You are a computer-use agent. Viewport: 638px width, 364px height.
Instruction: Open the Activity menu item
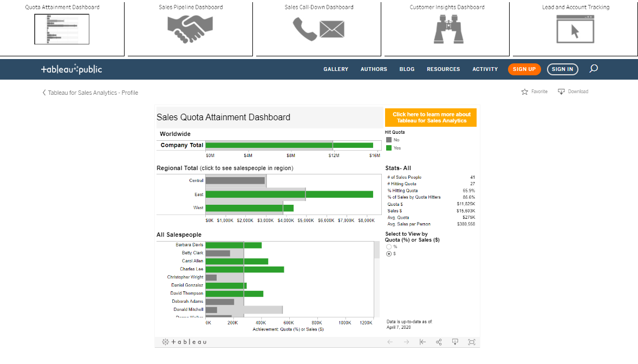485,69
